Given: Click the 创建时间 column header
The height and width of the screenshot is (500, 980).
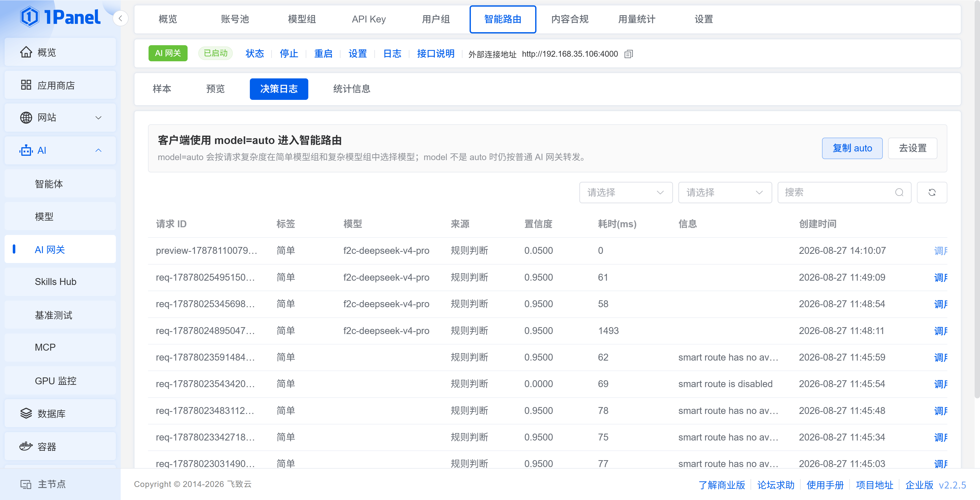Looking at the screenshot, I should coord(817,224).
